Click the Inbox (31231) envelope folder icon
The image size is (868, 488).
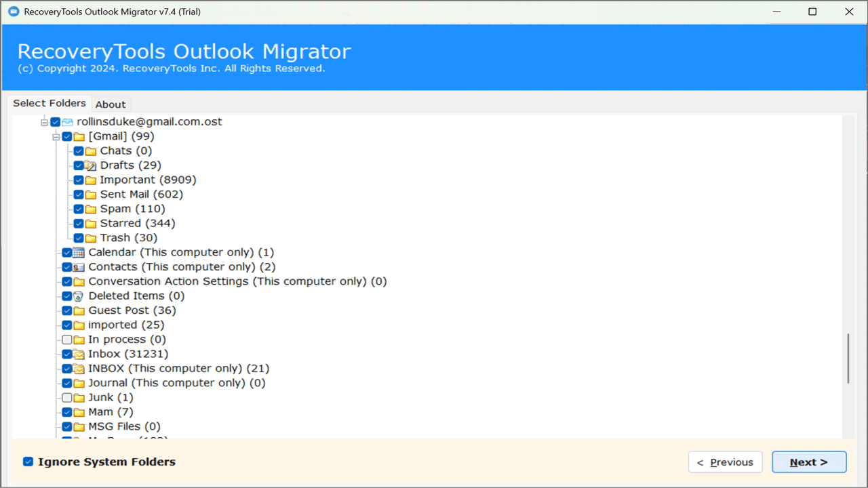pyautogui.click(x=79, y=354)
